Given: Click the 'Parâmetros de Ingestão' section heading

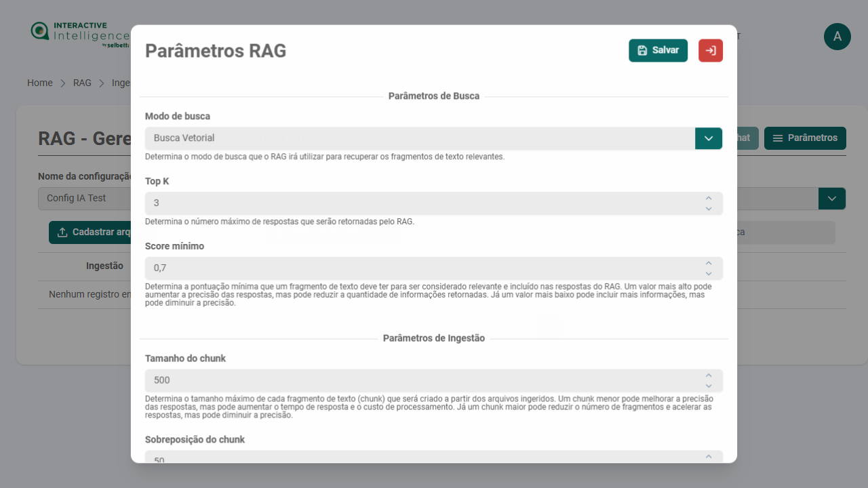Looking at the screenshot, I should click(434, 338).
